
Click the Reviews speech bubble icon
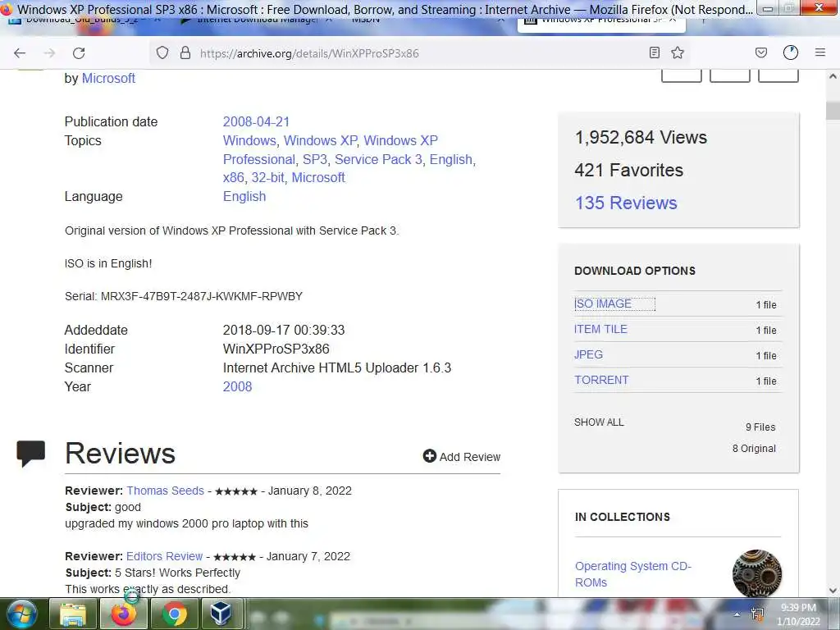coord(30,453)
